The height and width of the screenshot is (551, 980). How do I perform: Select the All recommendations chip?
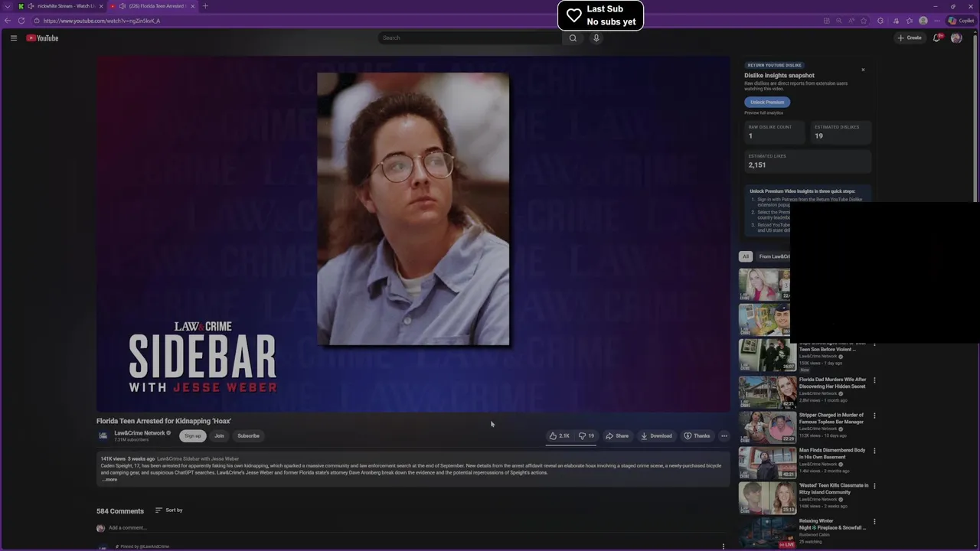click(x=746, y=256)
